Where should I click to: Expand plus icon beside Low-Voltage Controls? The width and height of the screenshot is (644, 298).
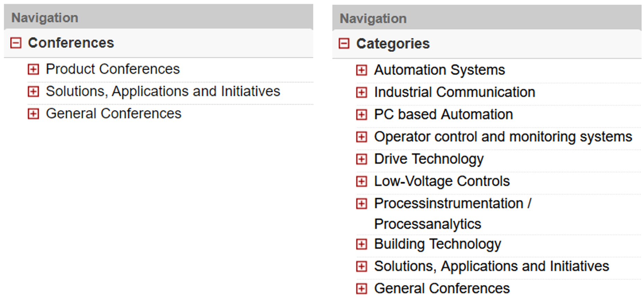[361, 181]
